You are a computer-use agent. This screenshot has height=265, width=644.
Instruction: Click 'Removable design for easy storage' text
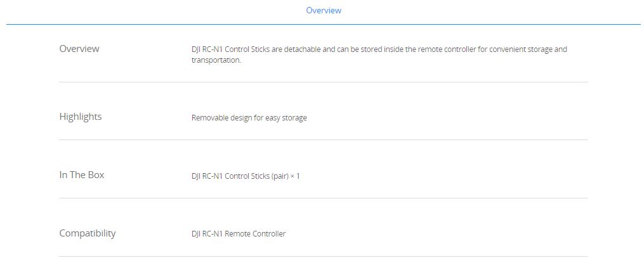click(249, 118)
